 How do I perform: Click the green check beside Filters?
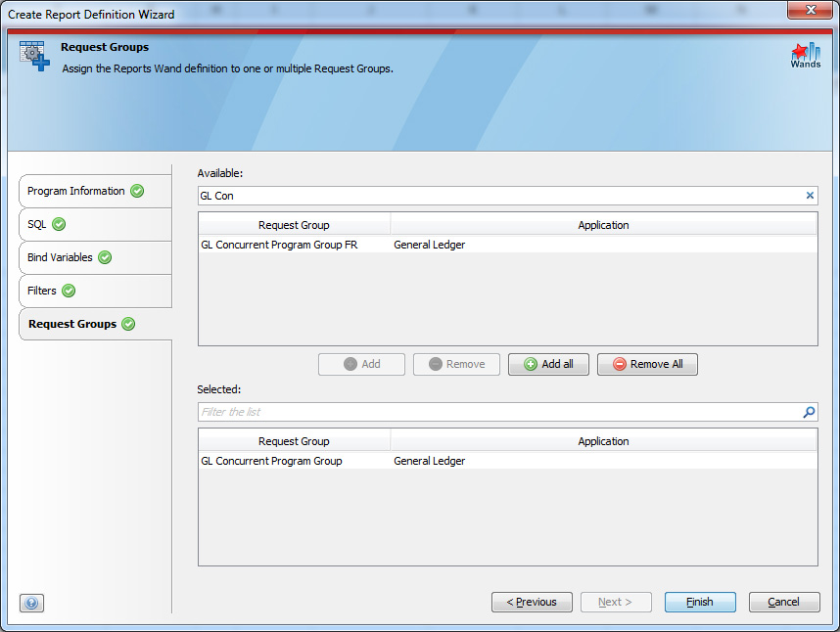[x=69, y=291]
